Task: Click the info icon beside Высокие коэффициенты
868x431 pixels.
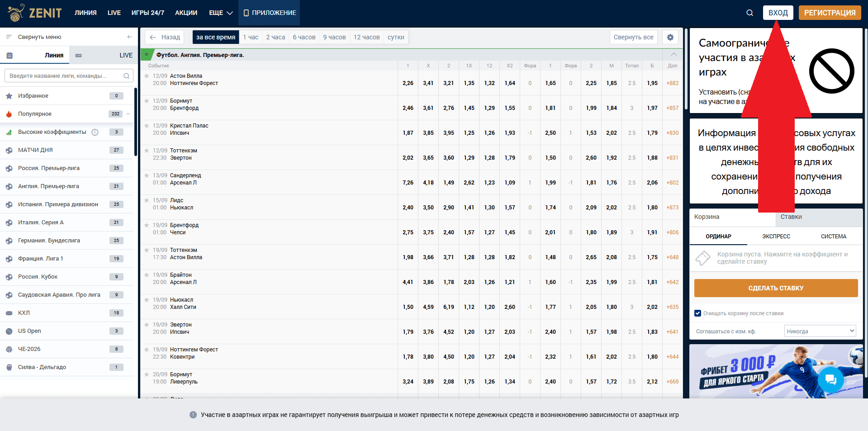Action: click(x=95, y=132)
